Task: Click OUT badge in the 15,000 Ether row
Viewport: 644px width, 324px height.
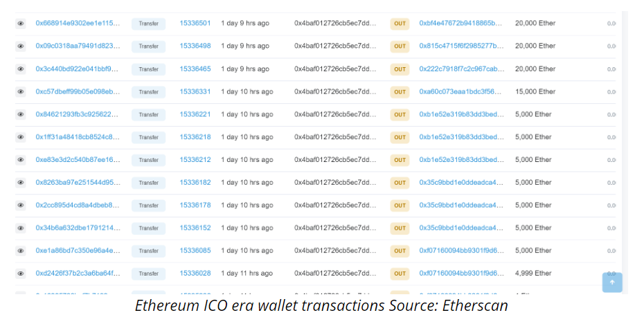Action: coord(400,92)
